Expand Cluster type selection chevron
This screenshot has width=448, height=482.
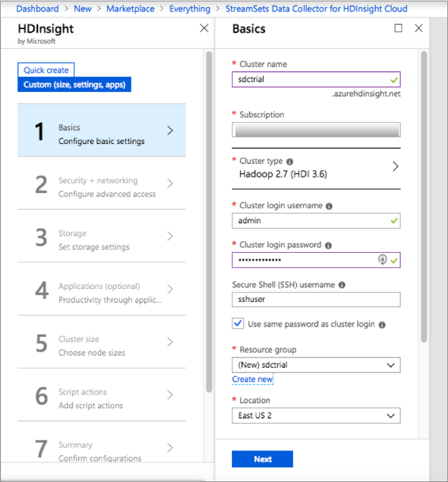[395, 167]
